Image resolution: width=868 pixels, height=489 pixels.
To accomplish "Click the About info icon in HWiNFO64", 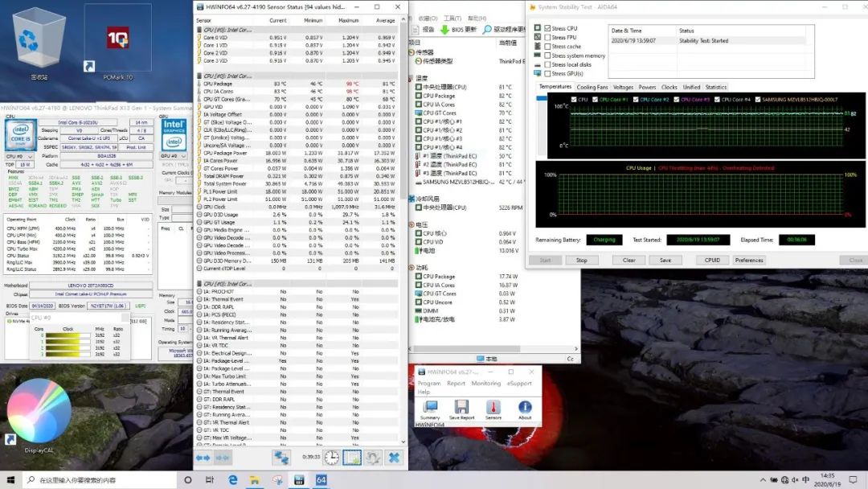I will pyautogui.click(x=525, y=410).
